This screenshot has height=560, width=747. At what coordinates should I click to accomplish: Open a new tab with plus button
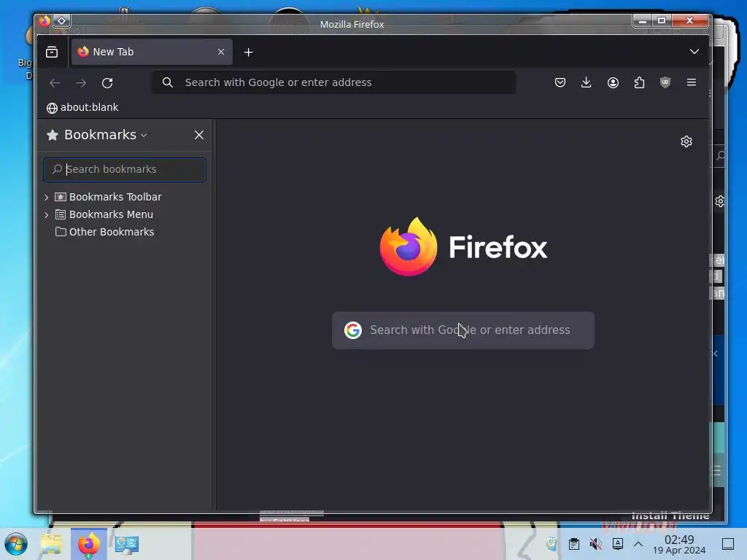pyautogui.click(x=248, y=52)
